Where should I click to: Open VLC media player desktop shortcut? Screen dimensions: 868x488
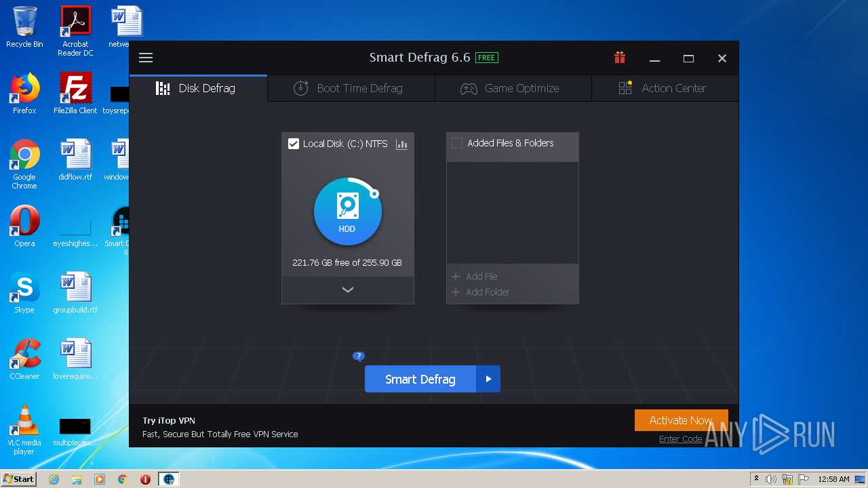24,430
